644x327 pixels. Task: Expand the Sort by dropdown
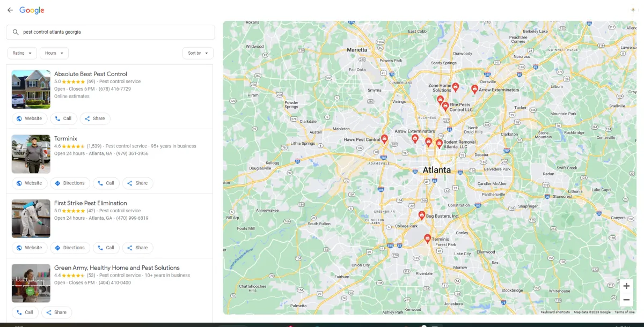198,53
